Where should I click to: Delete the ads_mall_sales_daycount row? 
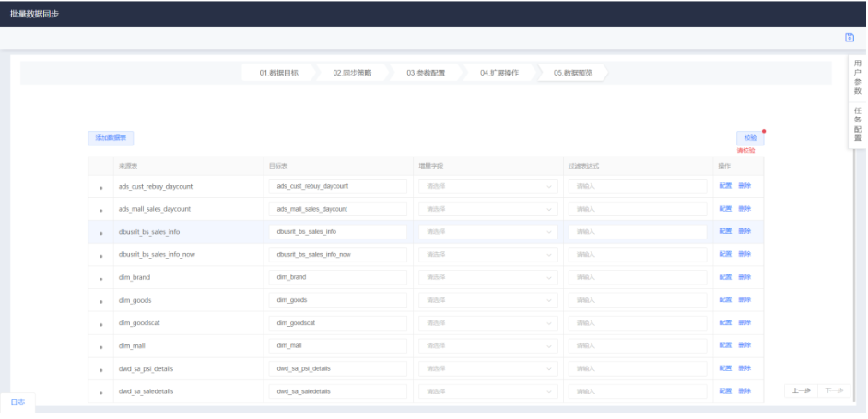(745, 209)
